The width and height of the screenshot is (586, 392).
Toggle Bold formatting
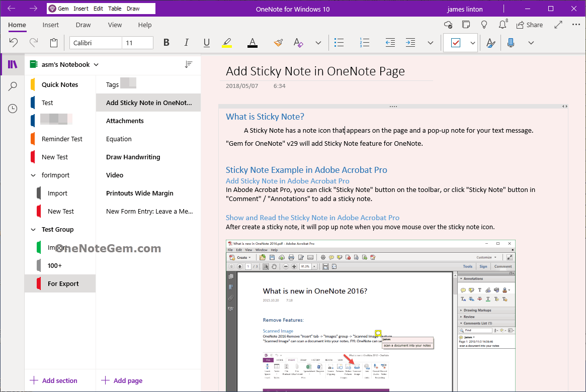point(166,43)
